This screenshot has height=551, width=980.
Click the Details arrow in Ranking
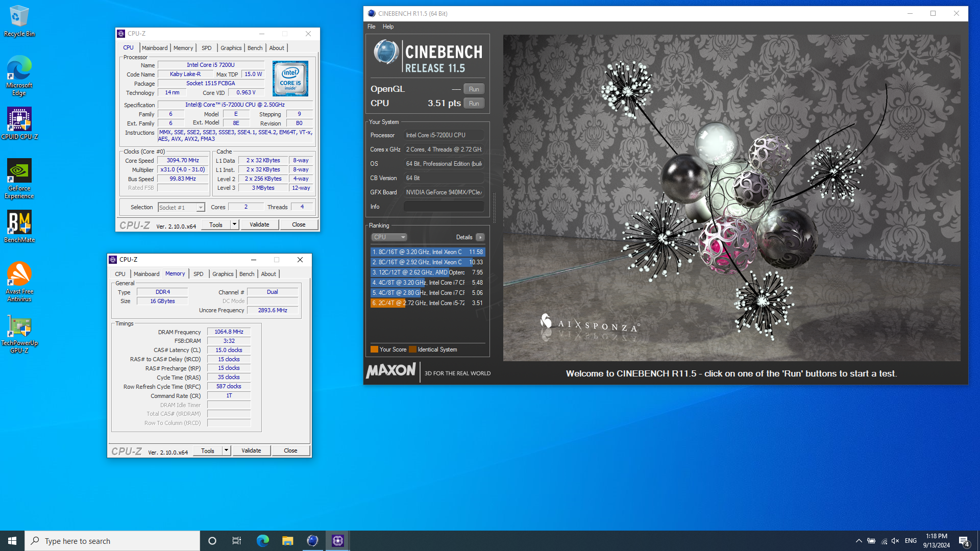tap(480, 237)
